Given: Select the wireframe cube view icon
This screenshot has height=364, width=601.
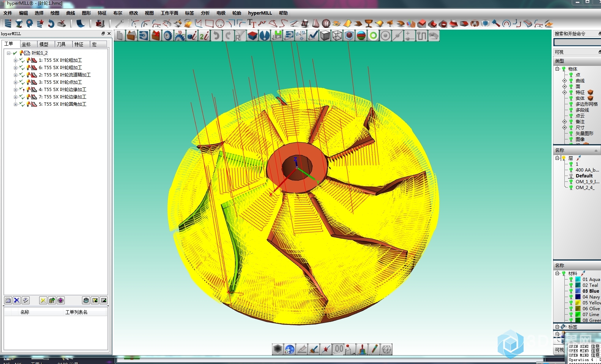Looking at the screenshot, I should click(x=337, y=35).
